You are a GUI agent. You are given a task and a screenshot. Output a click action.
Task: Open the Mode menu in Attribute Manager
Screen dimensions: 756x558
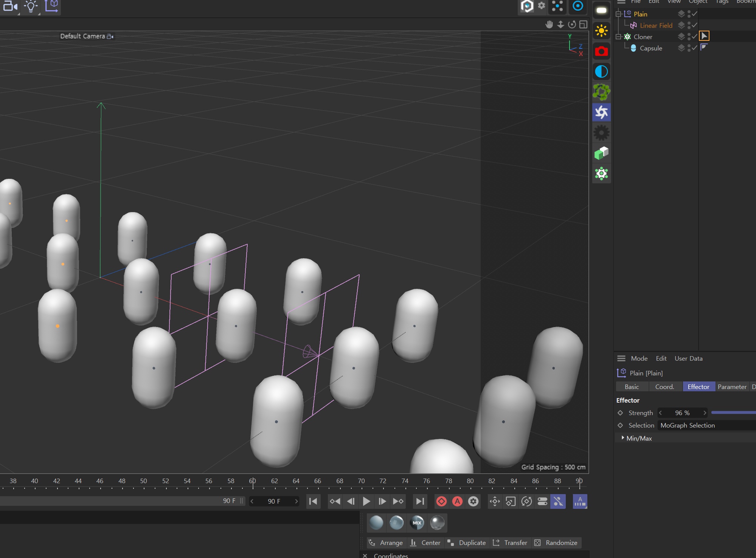pyautogui.click(x=639, y=358)
